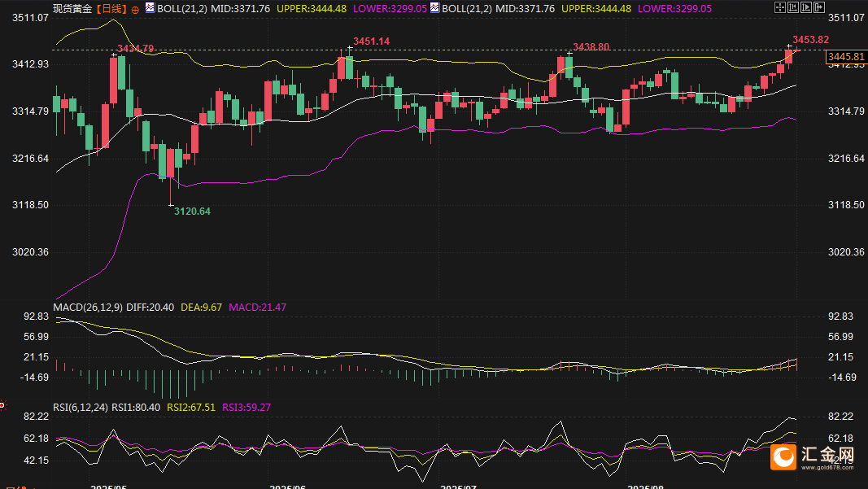
Task: Click the DIFF:20.40 value
Action: (x=150, y=308)
